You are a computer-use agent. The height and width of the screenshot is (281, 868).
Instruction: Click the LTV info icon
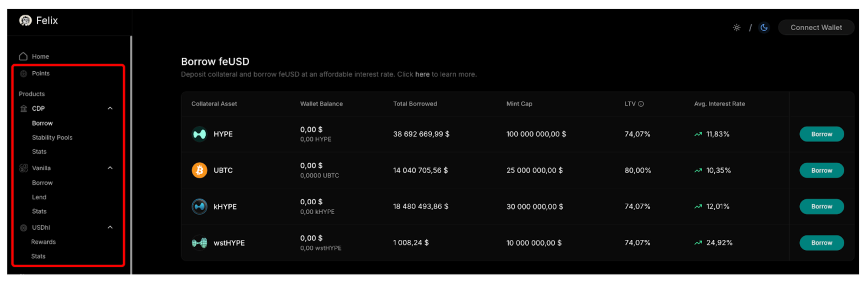click(641, 104)
